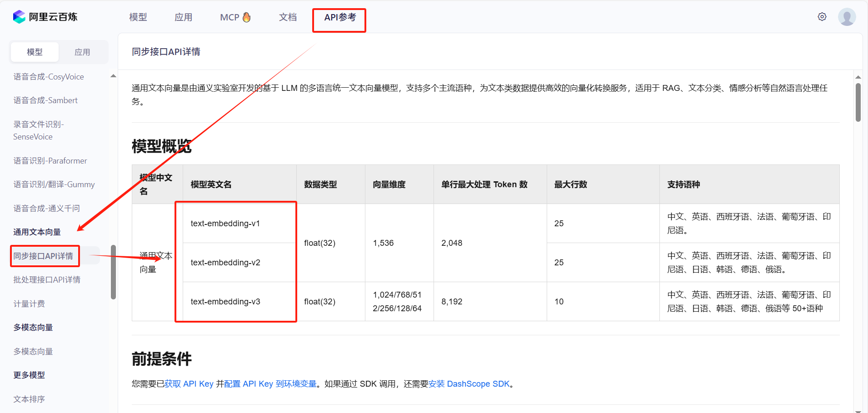868x413 pixels.
Task: Select the 模型 sidebar segment tab
Action: click(35, 52)
